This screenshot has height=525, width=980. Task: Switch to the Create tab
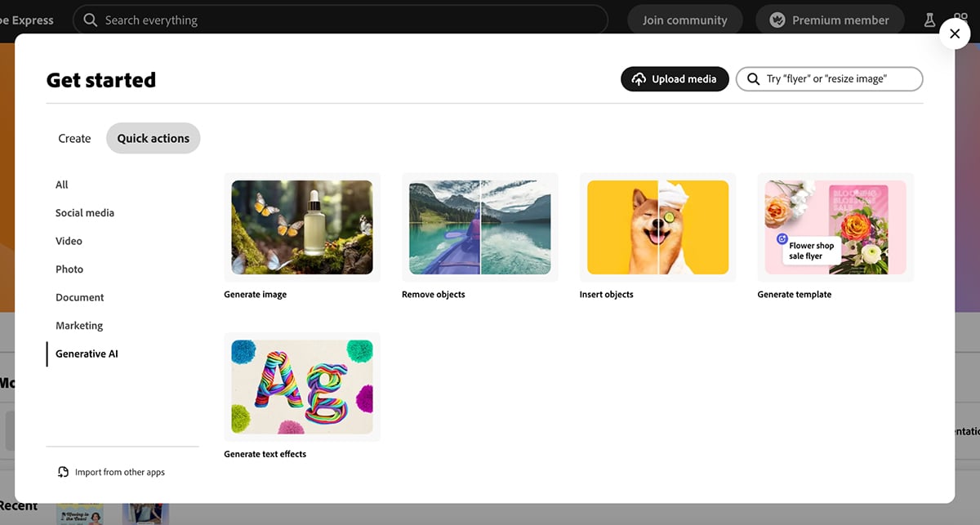click(74, 138)
